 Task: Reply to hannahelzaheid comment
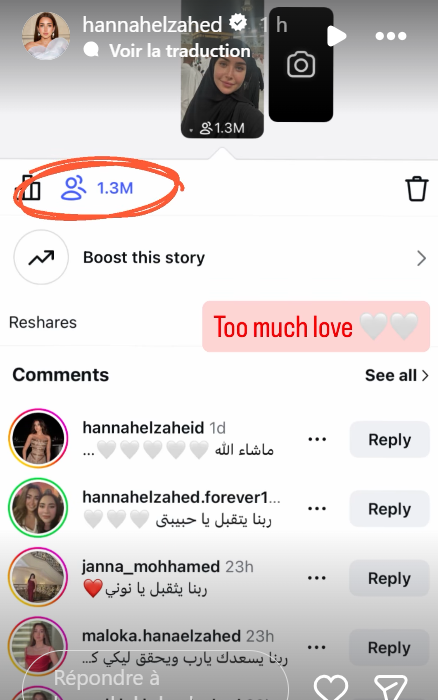[389, 439]
